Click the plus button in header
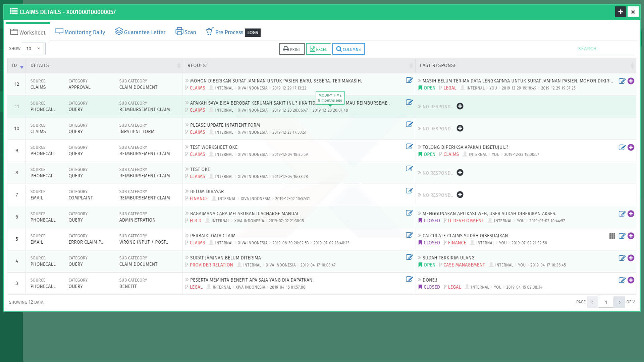Image resolution: width=644 pixels, height=362 pixels. coord(621,12)
